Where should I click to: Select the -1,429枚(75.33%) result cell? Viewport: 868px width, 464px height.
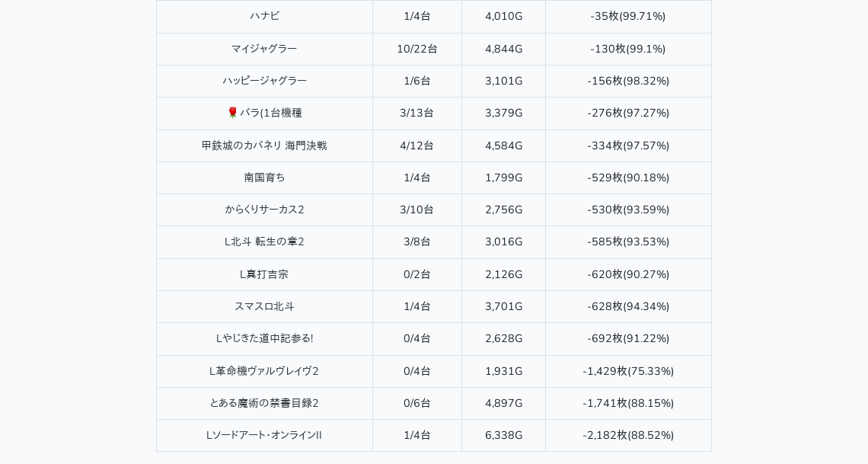628,372
